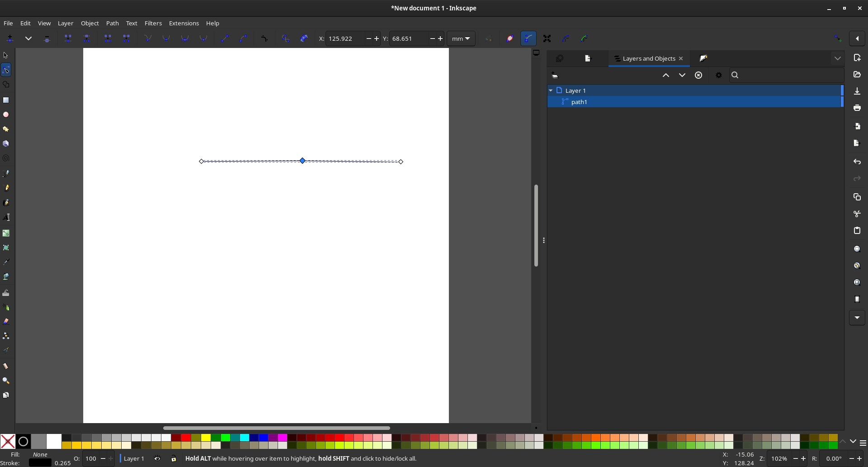Open the Filters menu
Viewport: 868px width, 467px height.
(x=153, y=23)
